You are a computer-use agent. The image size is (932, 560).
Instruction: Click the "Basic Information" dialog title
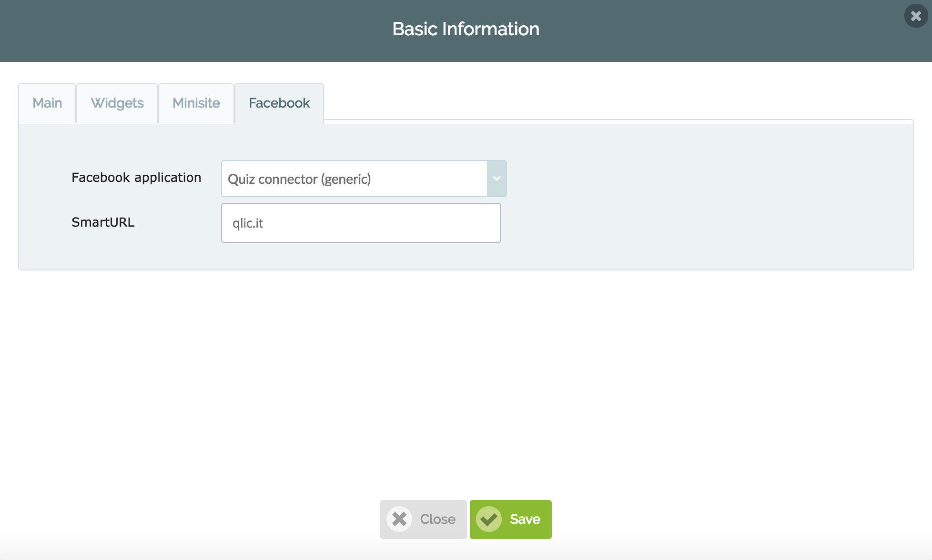point(466,29)
